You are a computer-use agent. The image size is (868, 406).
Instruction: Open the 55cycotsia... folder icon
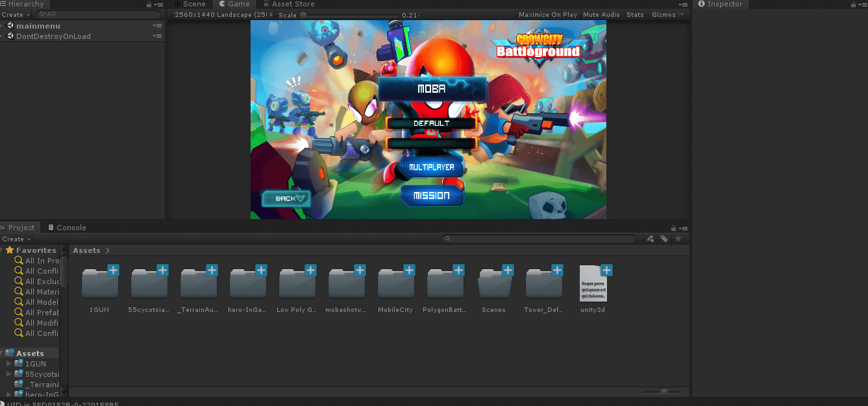[x=149, y=284]
